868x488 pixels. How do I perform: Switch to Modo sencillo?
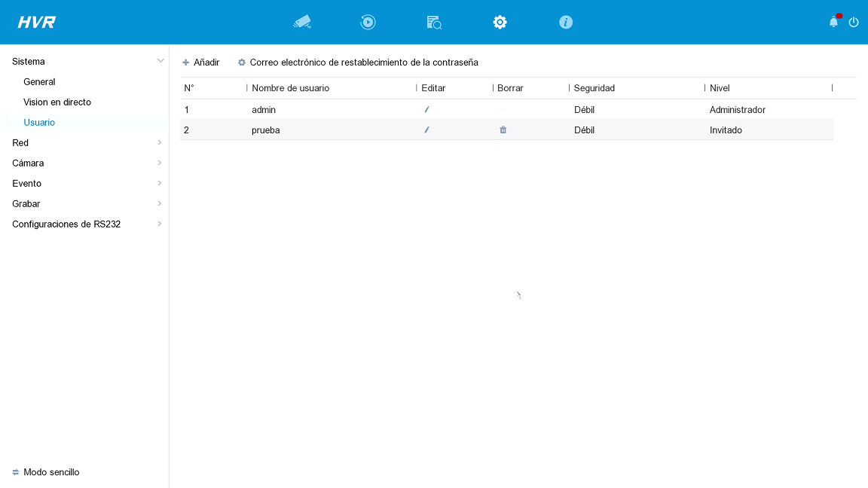pyautogui.click(x=46, y=472)
